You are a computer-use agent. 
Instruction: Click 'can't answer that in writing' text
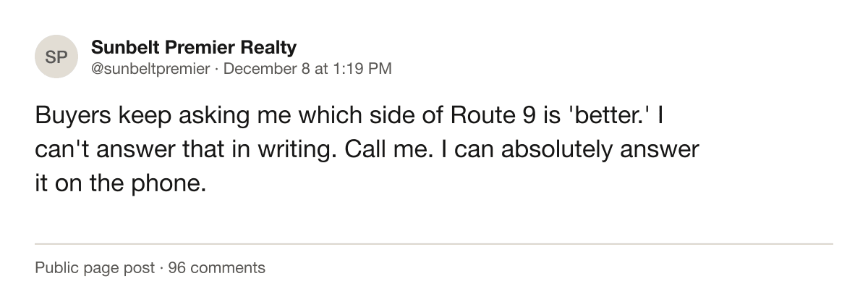click(x=184, y=149)
